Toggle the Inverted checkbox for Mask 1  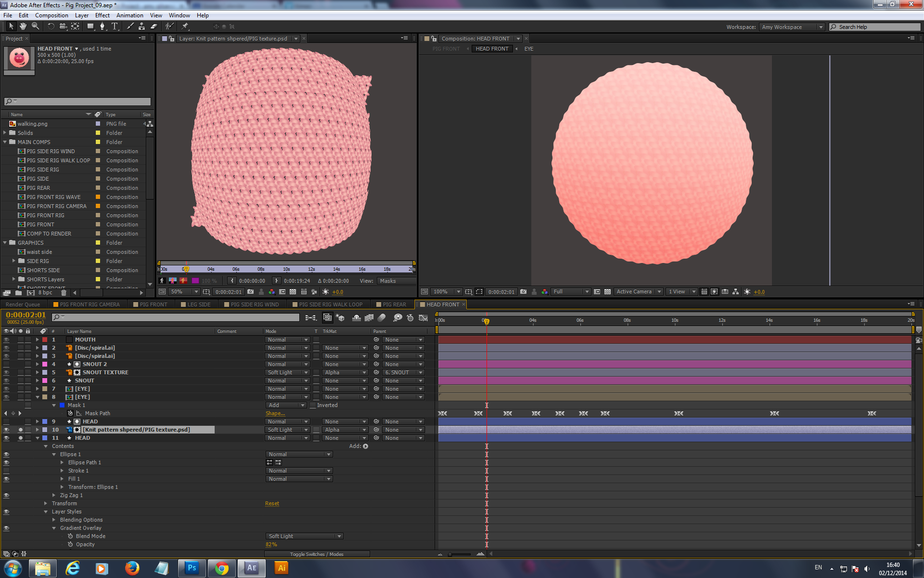[x=313, y=405]
